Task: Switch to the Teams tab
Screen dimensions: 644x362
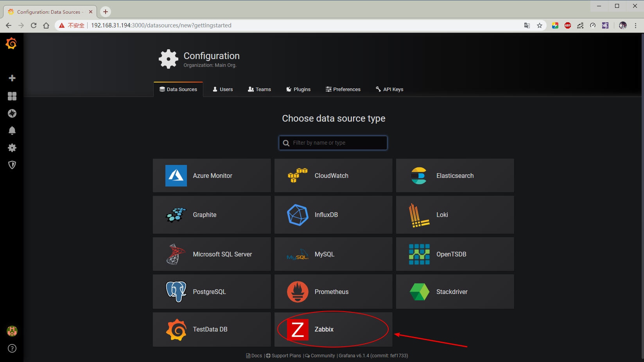Action: click(259, 89)
